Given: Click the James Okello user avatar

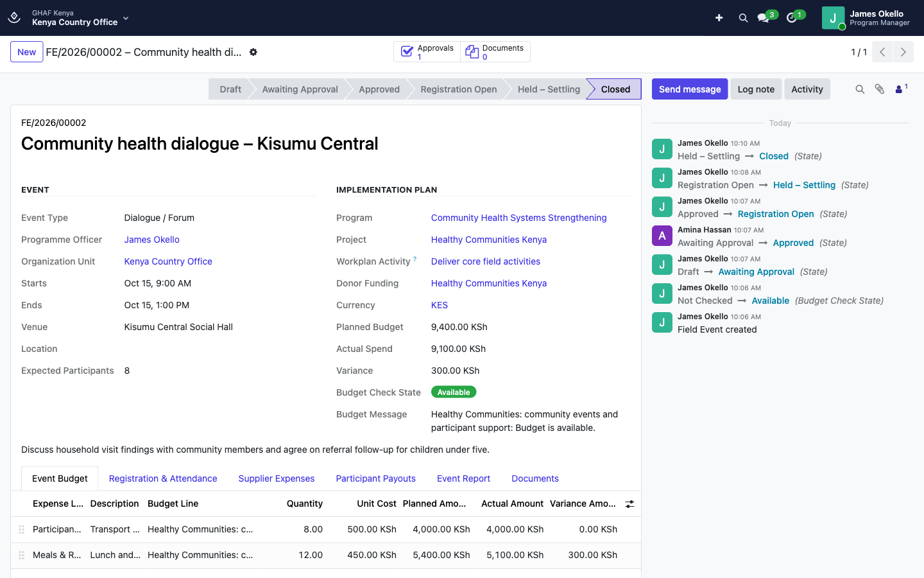Looking at the screenshot, I should pos(833,18).
